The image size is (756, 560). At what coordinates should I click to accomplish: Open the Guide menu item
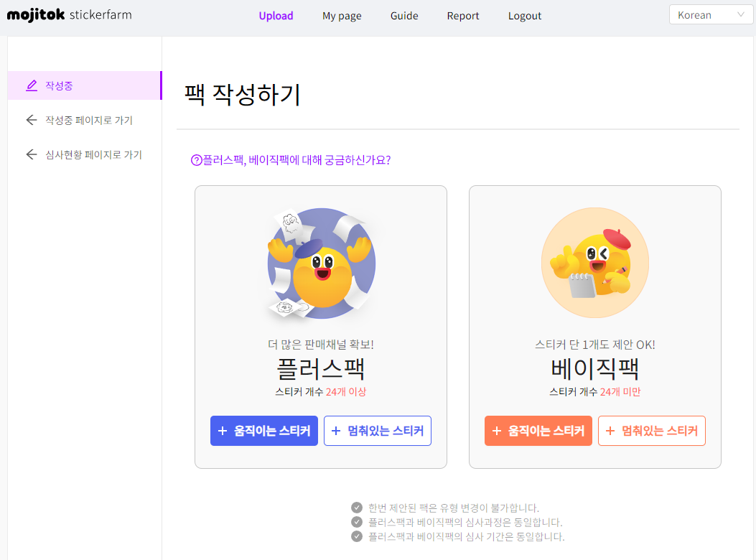tap(404, 16)
